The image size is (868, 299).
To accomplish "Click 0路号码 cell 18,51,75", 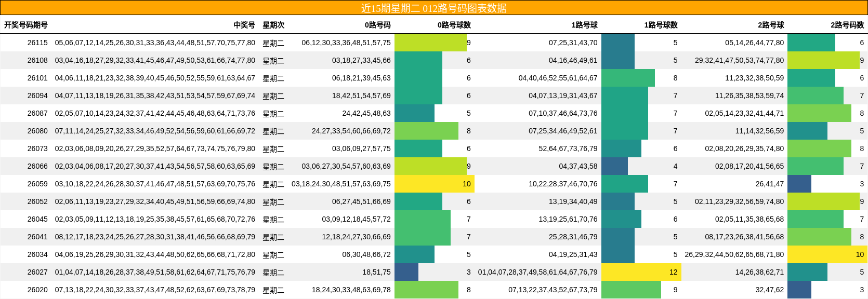I will [376, 272].
